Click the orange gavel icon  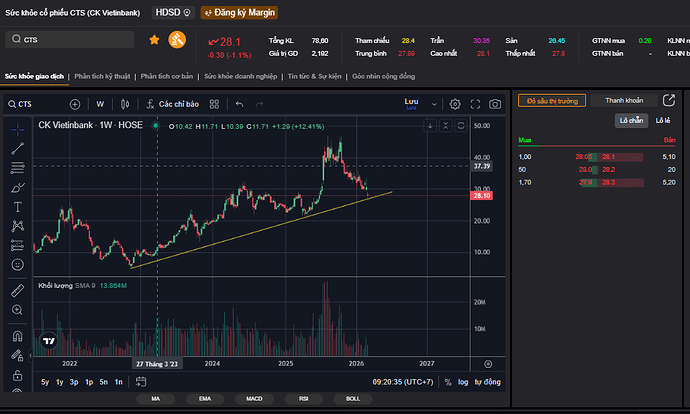coord(175,40)
